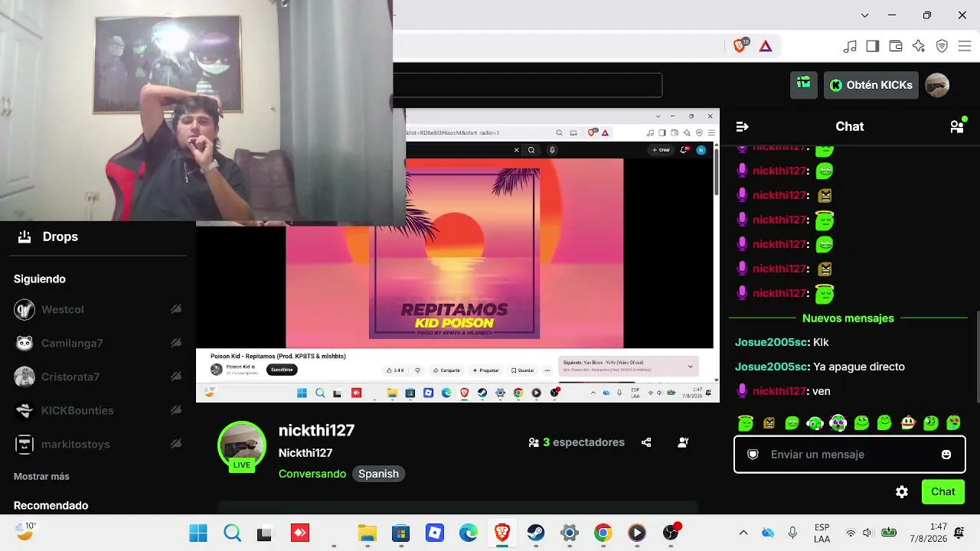Click the Spanish language tag
Image resolution: width=980 pixels, height=551 pixels.
coord(378,474)
